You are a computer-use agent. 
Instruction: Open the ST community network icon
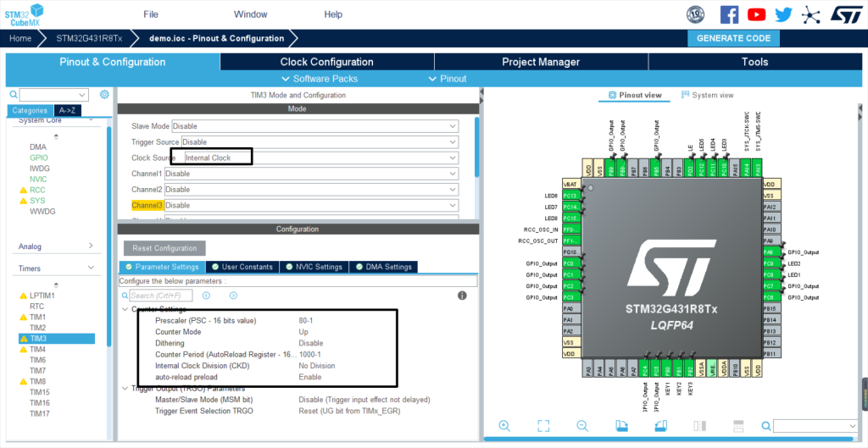pos(810,14)
